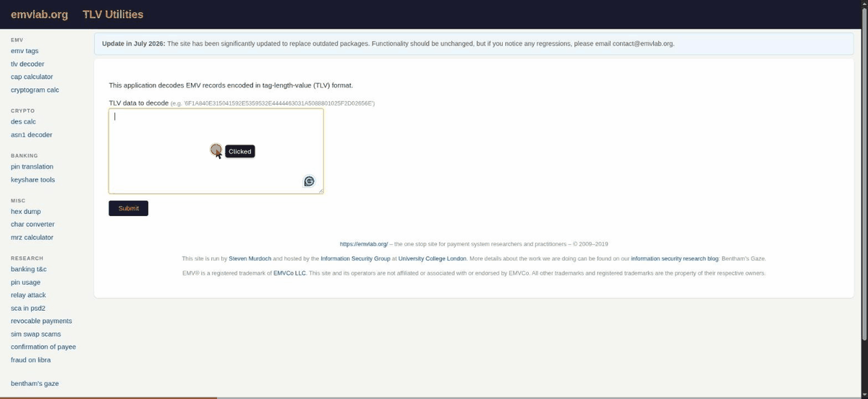The width and height of the screenshot is (868, 399).
Task: Go to char converter
Action: 33,225
